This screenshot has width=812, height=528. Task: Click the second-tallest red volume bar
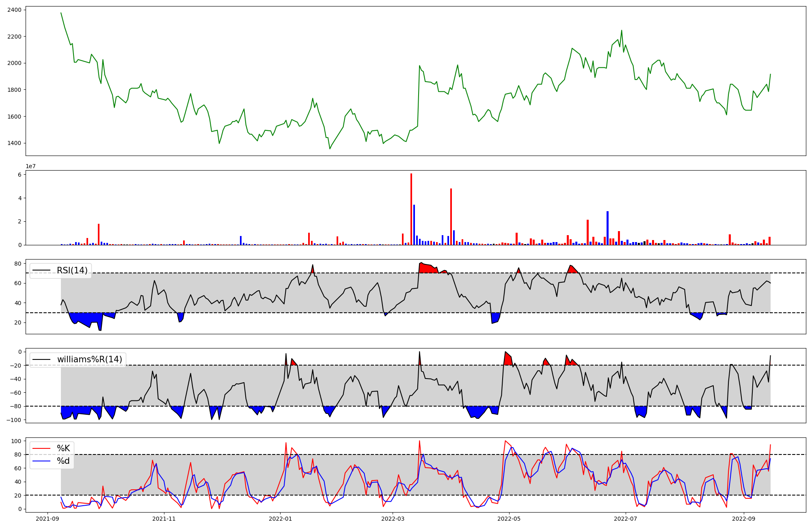(451, 217)
